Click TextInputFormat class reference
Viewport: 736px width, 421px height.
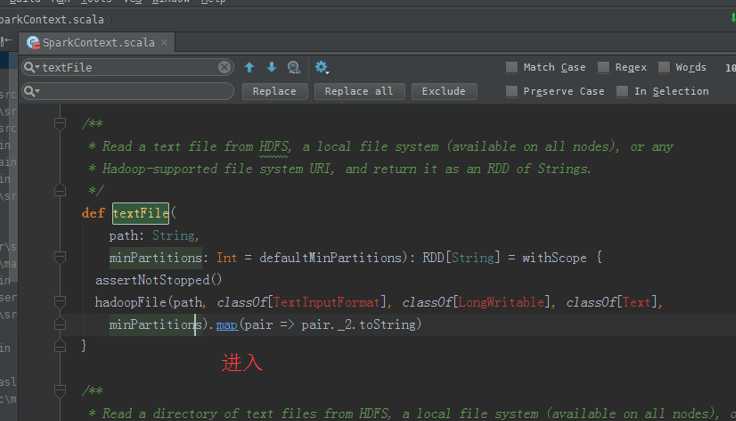point(326,302)
